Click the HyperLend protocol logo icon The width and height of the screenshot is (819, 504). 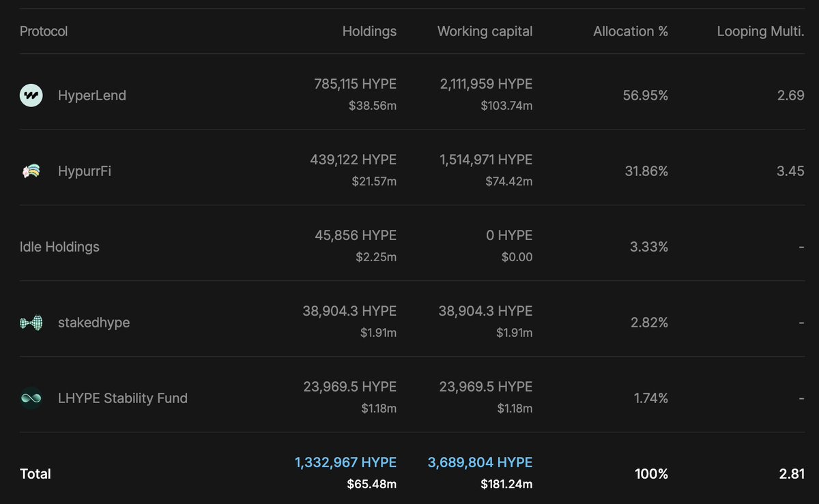click(31, 95)
